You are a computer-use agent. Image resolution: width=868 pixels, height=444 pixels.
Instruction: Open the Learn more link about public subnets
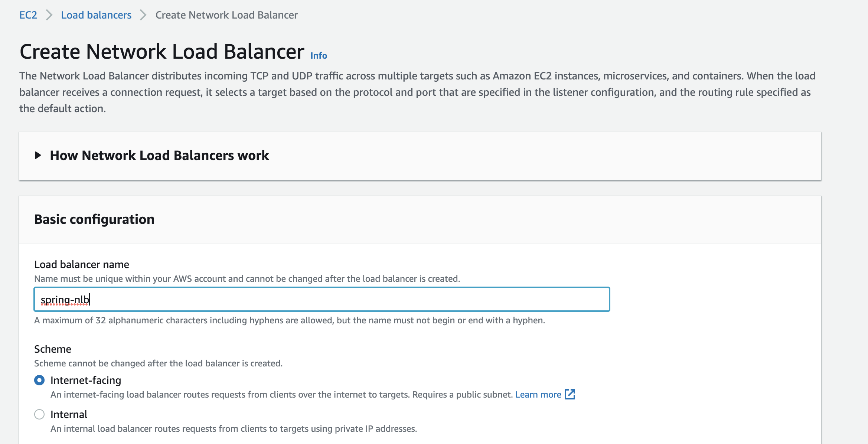click(538, 395)
